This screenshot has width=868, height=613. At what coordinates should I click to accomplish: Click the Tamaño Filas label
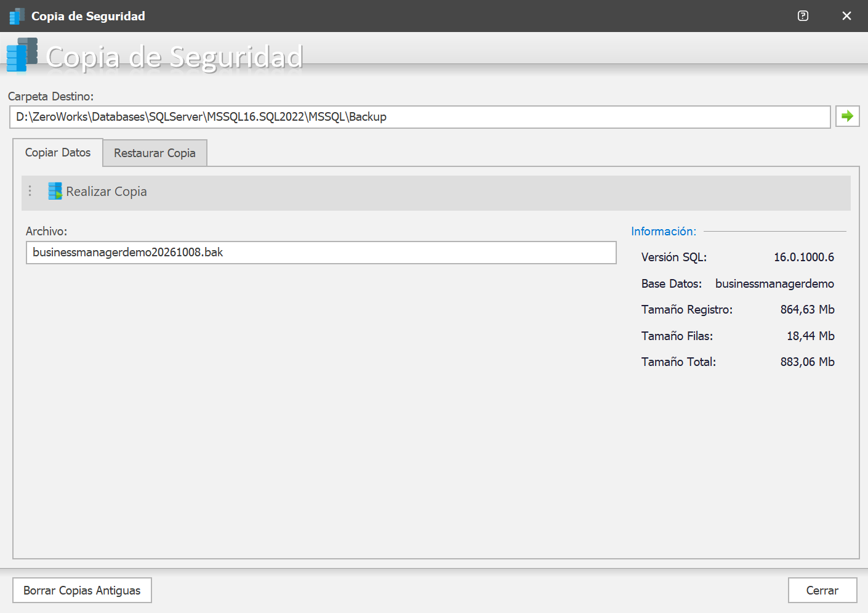click(677, 336)
